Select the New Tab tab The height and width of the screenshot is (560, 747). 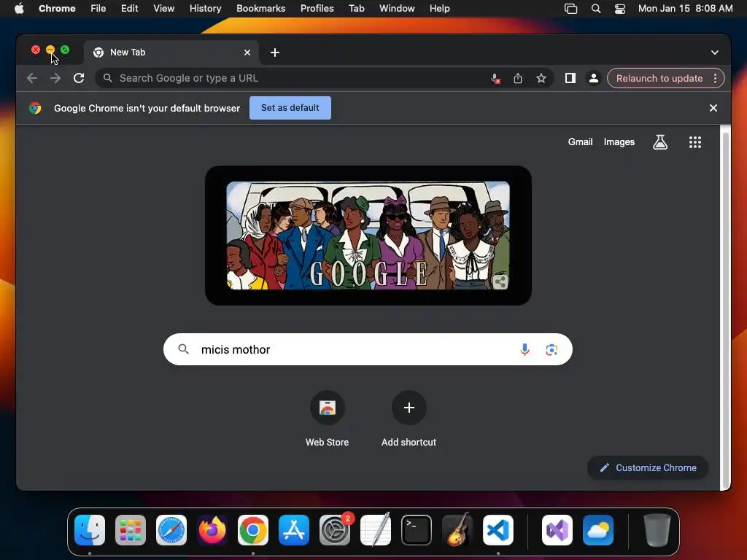point(171,52)
